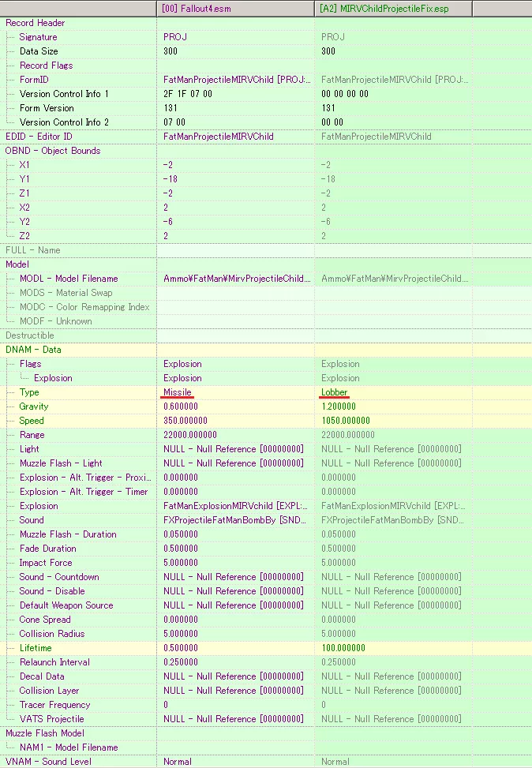Click FXProjectileFatManBombBy value in Fallout4.esm
532x768 pixels.
pos(234,520)
